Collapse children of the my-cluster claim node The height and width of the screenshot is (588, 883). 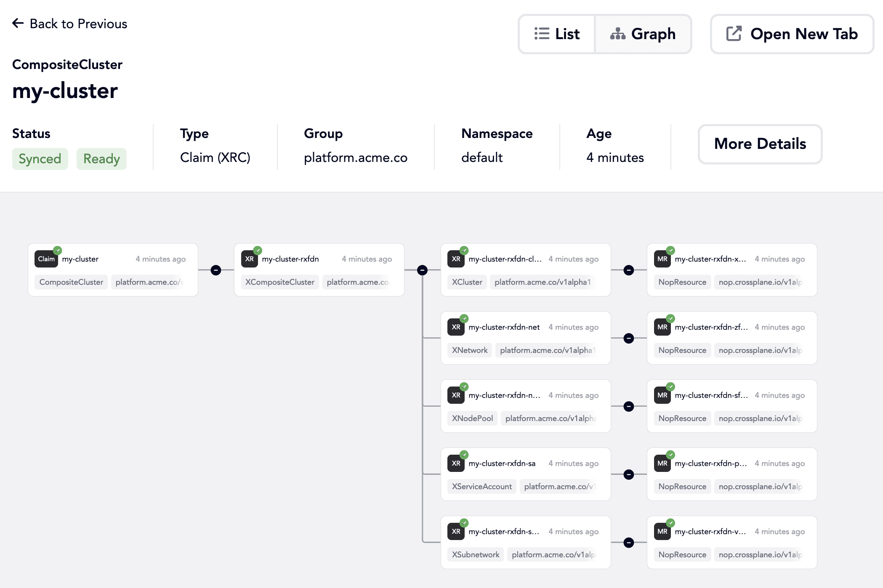216,270
